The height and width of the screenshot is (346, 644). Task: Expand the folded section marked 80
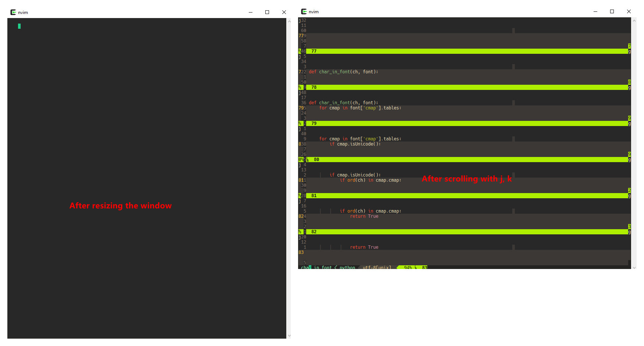tap(316, 160)
